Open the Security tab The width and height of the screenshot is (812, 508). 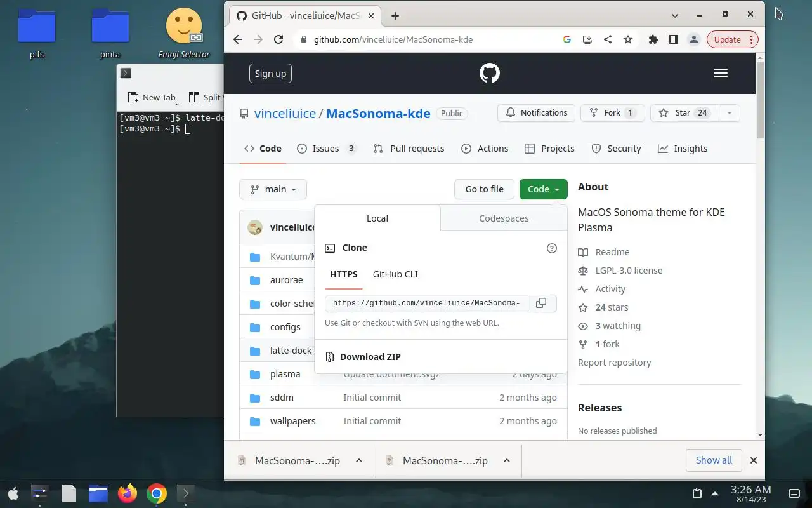pos(616,149)
